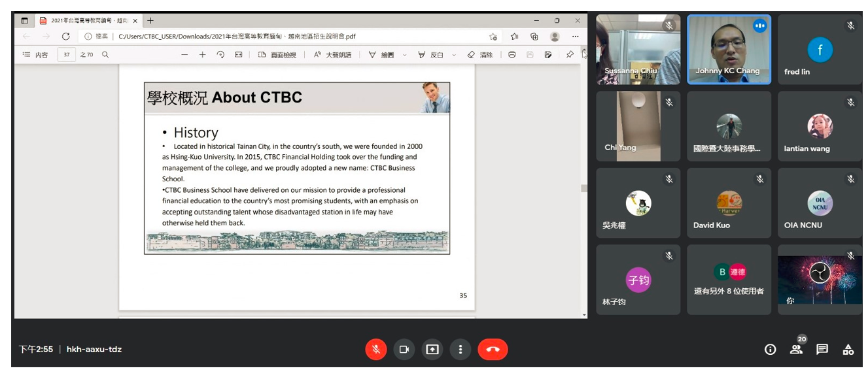The image size is (868, 379).
Task: Select fred lin's participant tile
Action: tap(820, 50)
